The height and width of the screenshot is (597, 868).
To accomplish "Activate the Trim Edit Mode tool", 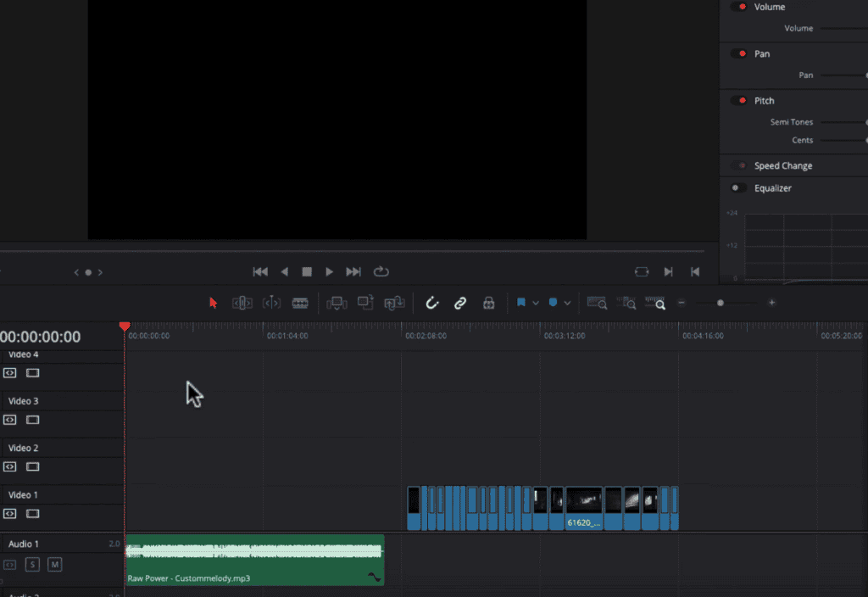I will [x=242, y=303].
